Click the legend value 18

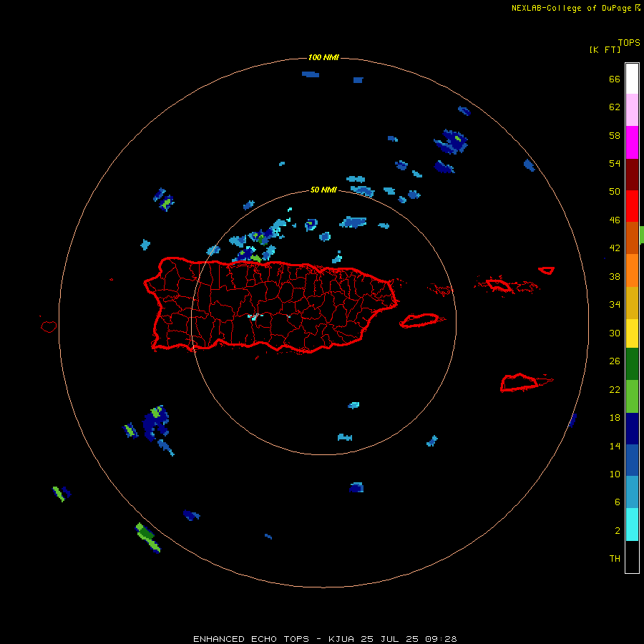click(x=615, y=418)
